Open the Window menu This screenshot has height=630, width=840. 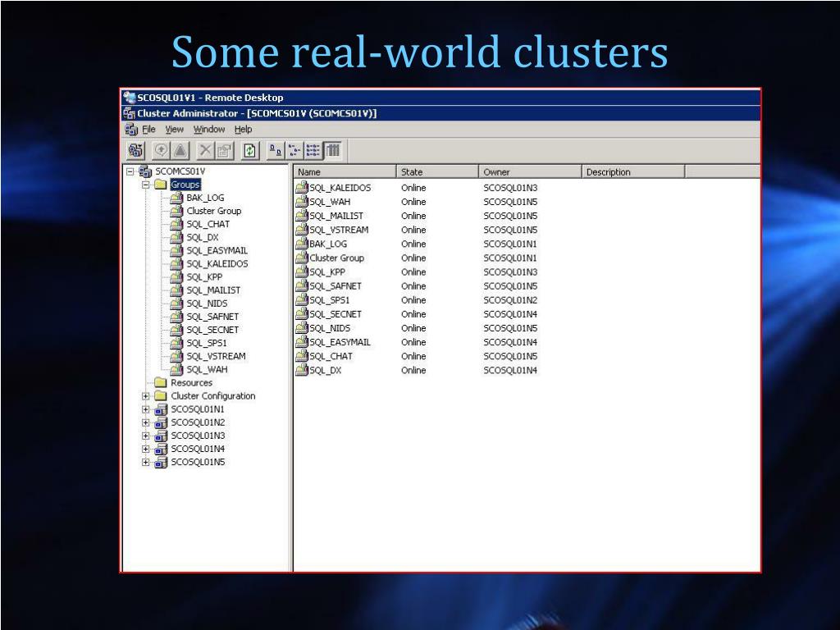(x=209, y=129)
